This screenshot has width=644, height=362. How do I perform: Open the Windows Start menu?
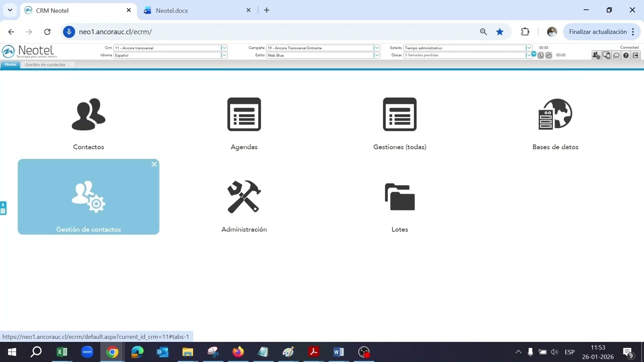coord(12,352)
